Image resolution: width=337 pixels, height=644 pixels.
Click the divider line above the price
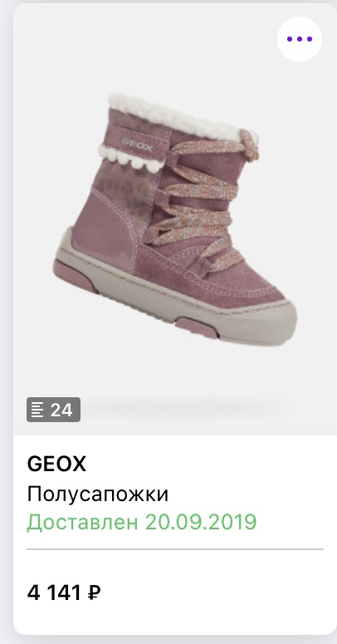click(x=175, y=548)
